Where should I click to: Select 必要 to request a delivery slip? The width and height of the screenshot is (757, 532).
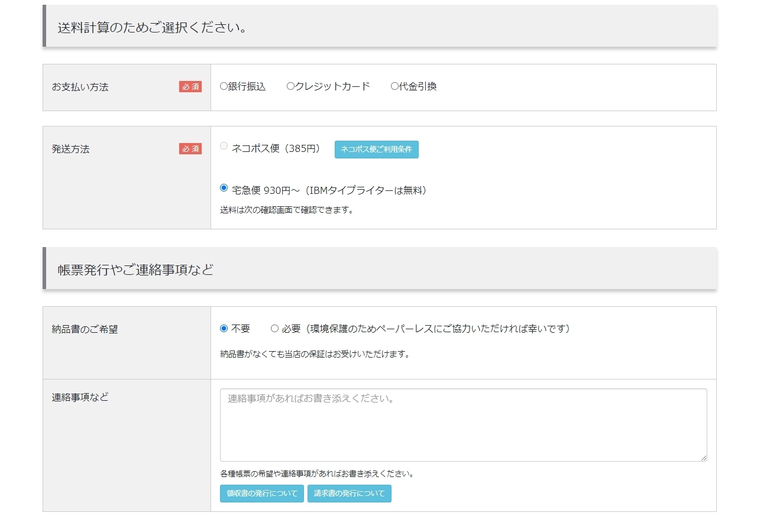click(274, 329)
